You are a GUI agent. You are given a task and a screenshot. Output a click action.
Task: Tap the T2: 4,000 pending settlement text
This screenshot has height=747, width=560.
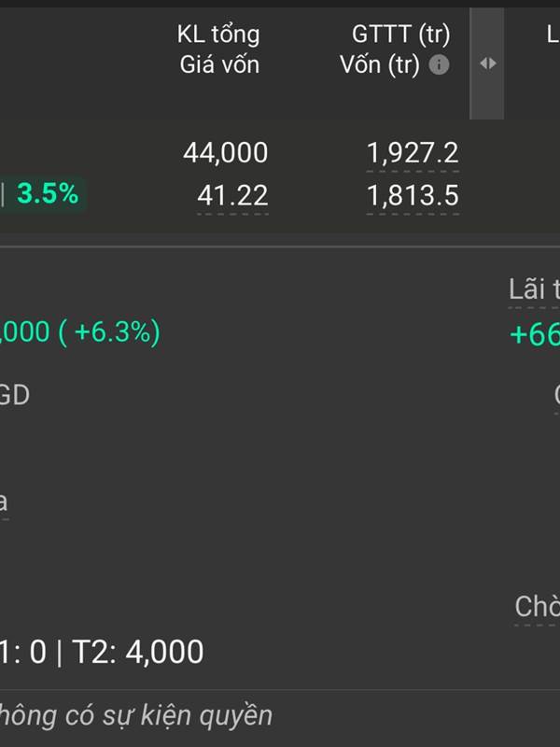click(137, 652)
